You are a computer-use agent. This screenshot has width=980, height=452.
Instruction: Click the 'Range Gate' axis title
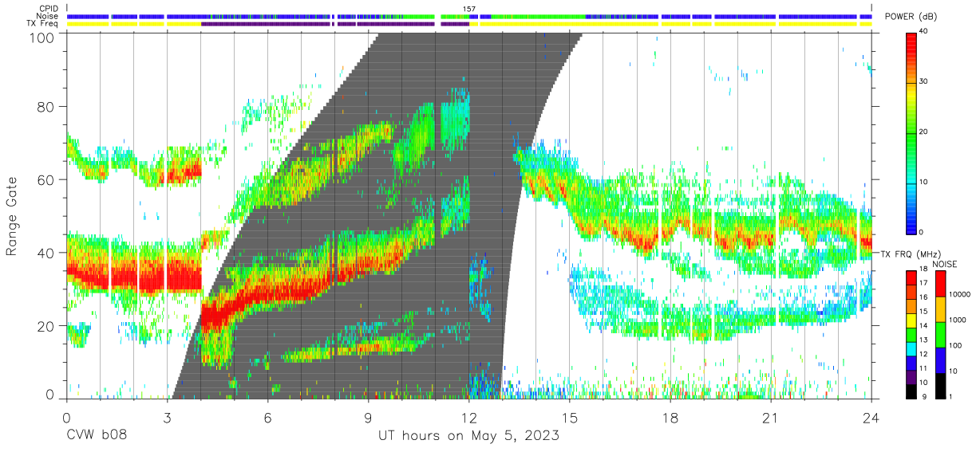pos(12,216)
